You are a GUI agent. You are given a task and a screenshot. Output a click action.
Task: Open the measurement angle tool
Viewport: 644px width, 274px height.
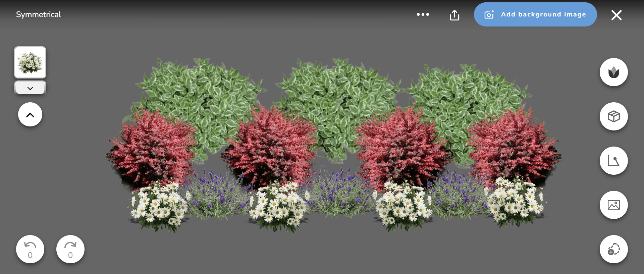coord(613,161)
